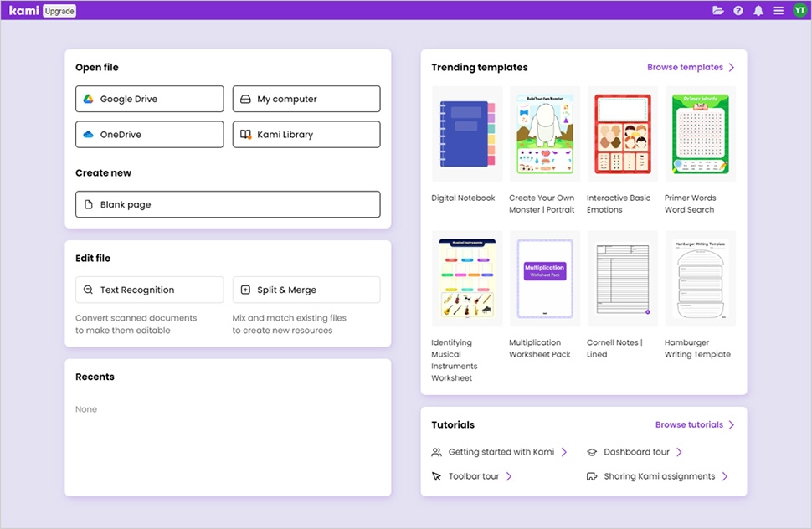
Task: Open a file from OneDrive
Action: [150, 135]
